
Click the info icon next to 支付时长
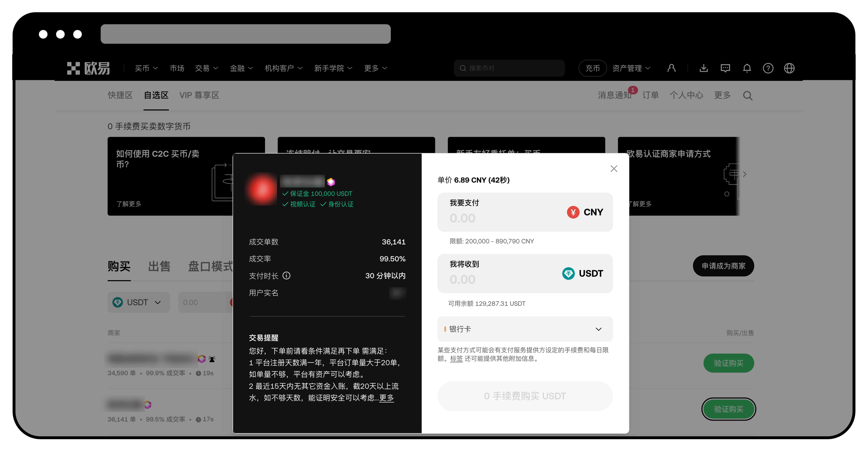pos(286,276)
